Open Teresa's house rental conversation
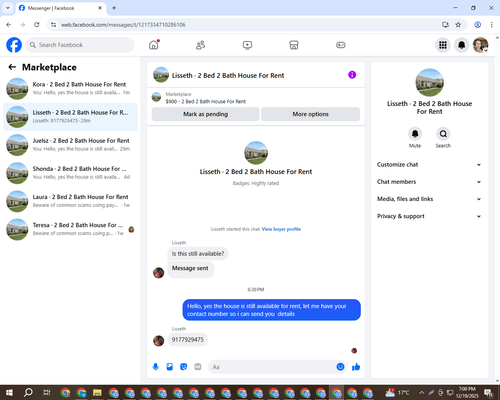This screenshot has width=500, height=400. [x=70, y=229]
